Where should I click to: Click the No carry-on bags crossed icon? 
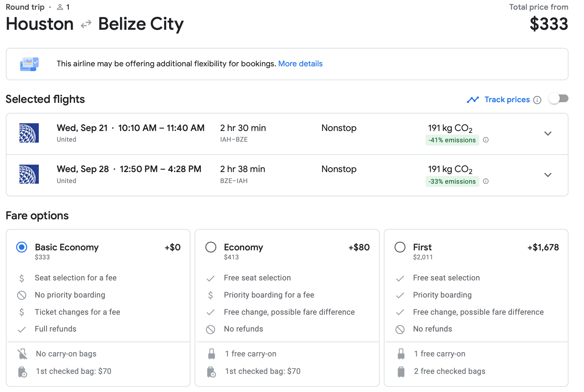pyautogui.click(x=22, y=354)
